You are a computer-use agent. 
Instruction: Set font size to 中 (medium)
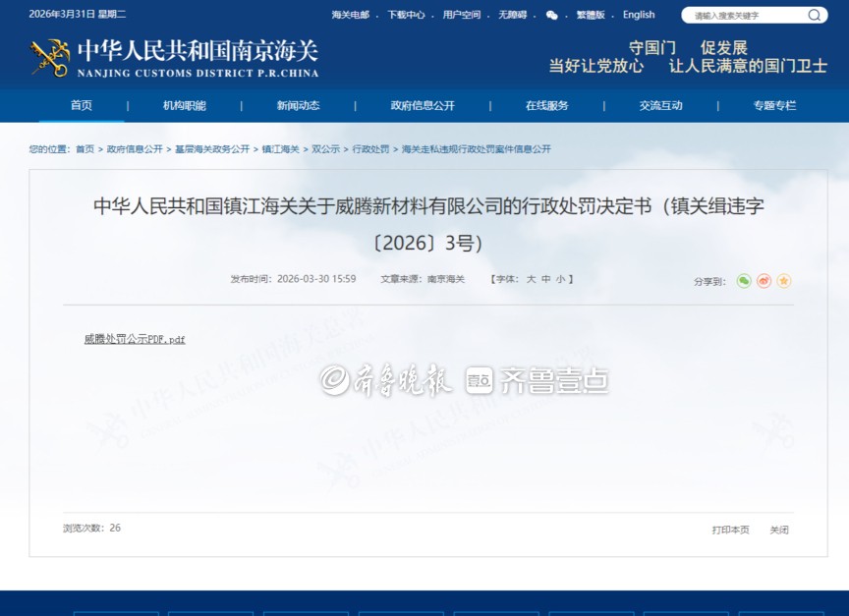(x=545, y=279)
